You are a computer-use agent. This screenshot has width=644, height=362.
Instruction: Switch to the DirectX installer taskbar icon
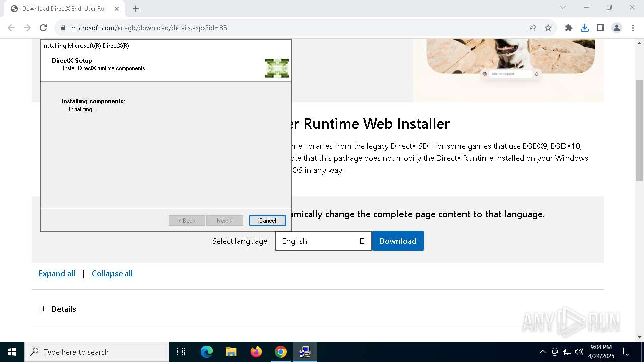coord(305,352)
